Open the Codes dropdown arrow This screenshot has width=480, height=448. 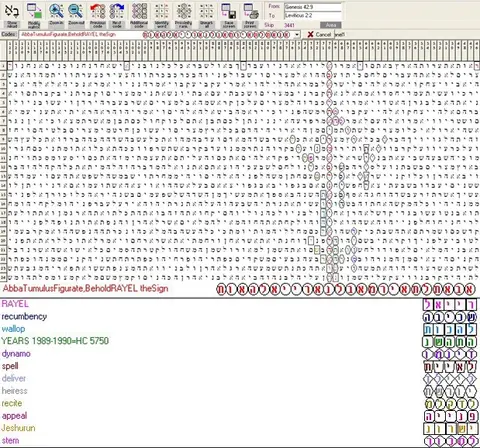pyautogui.click(x=297, y=34)
